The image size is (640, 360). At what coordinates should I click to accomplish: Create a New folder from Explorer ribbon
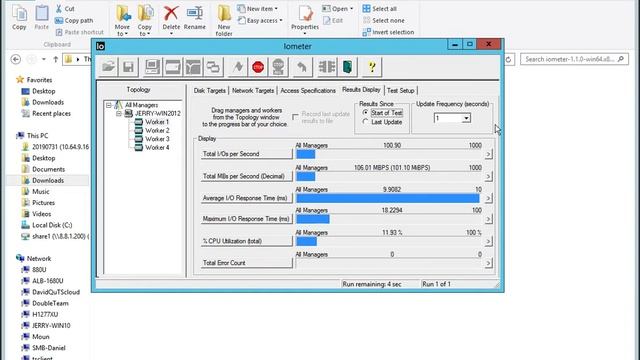click(224, 20)
